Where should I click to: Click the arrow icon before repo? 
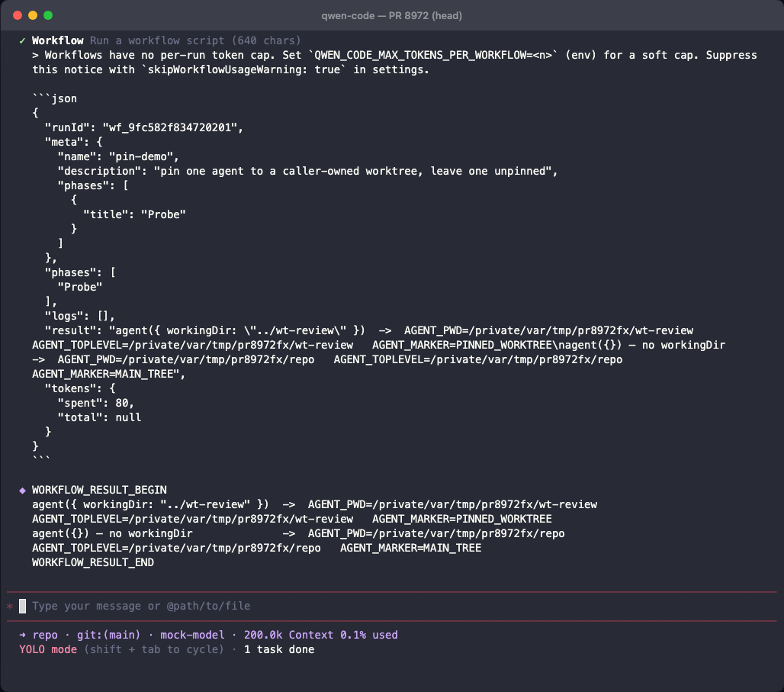(x=23, y=635)
